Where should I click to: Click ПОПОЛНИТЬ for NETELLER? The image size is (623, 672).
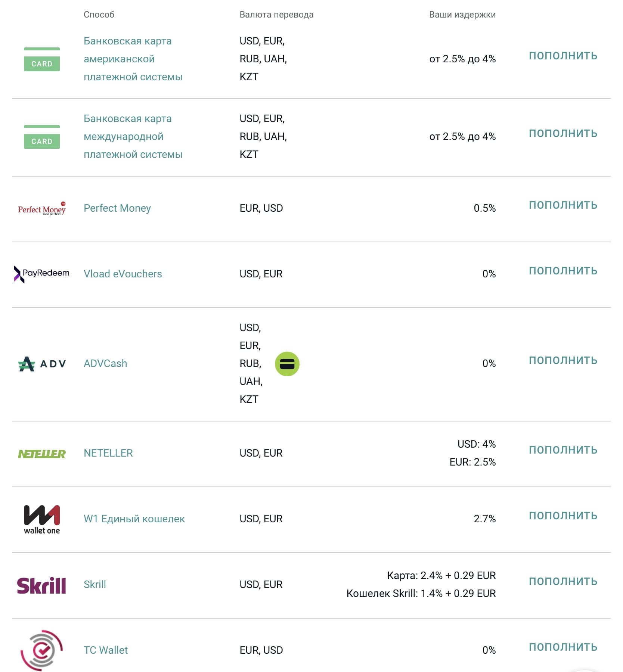[x=563, y=450]
